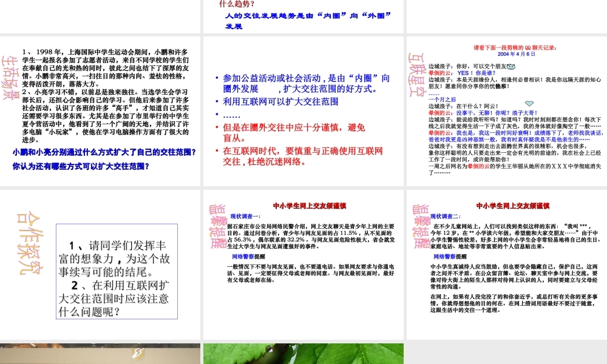Select the green leaf image slide
607x364 pixels.
(303, 354)
